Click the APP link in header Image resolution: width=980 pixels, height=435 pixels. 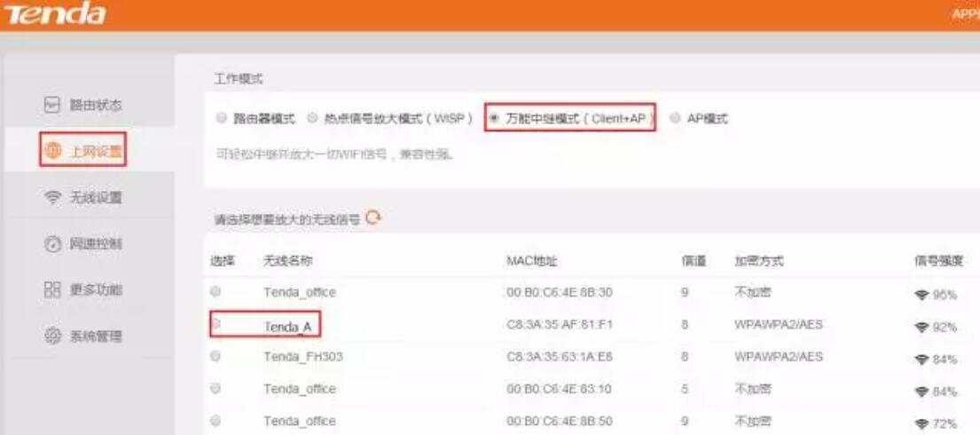point(965,14)
